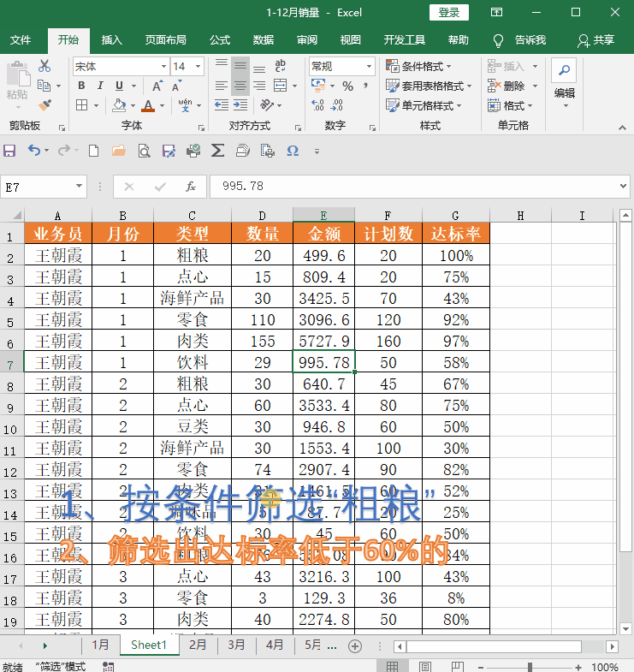
Task: Decrease font size with small A
Action: pos(177,86)
